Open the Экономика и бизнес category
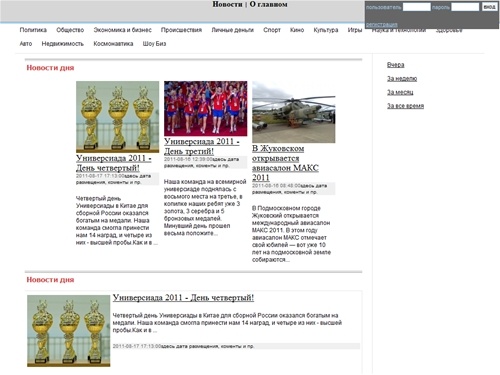 [x=122, y=30]
